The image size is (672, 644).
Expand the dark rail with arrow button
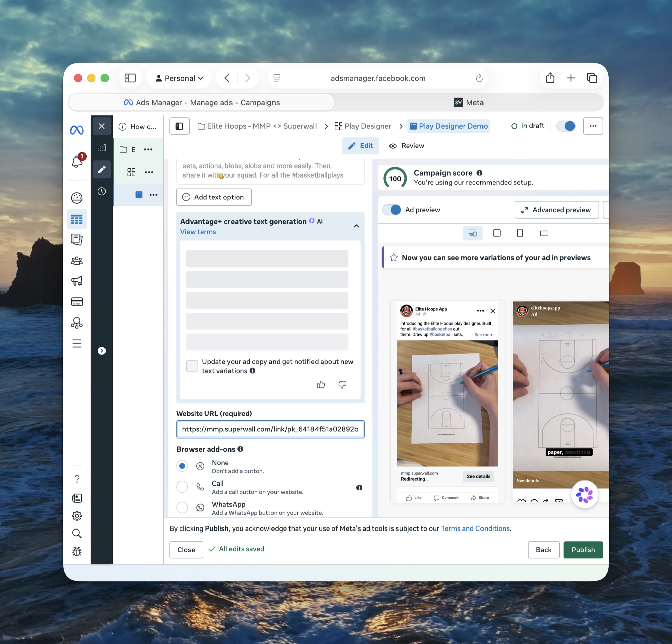[102, 351]
